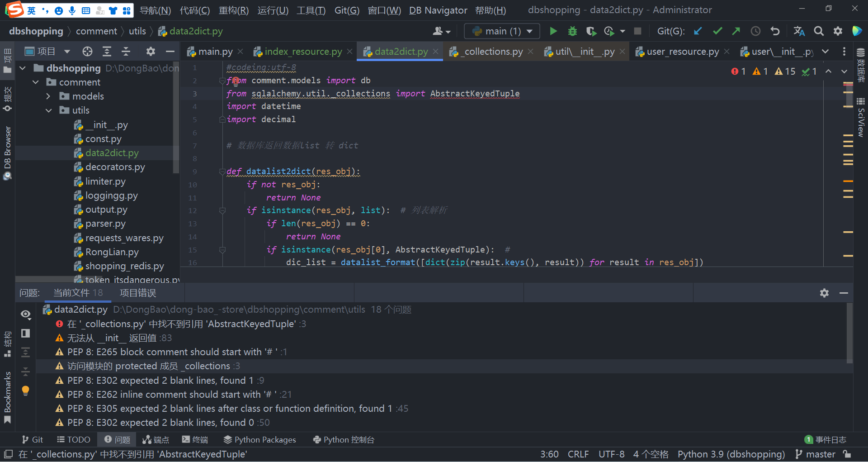Run the main configuration

553,31
